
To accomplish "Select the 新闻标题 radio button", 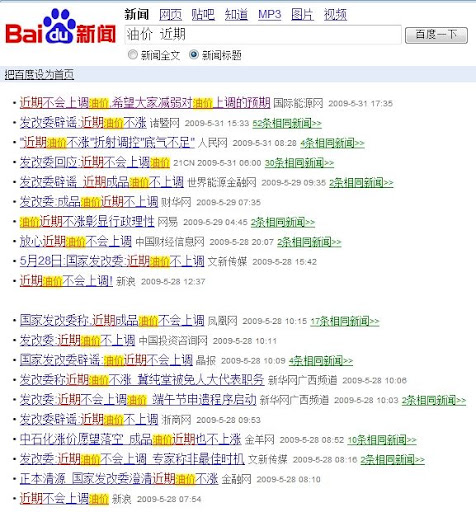I will 194,54.
